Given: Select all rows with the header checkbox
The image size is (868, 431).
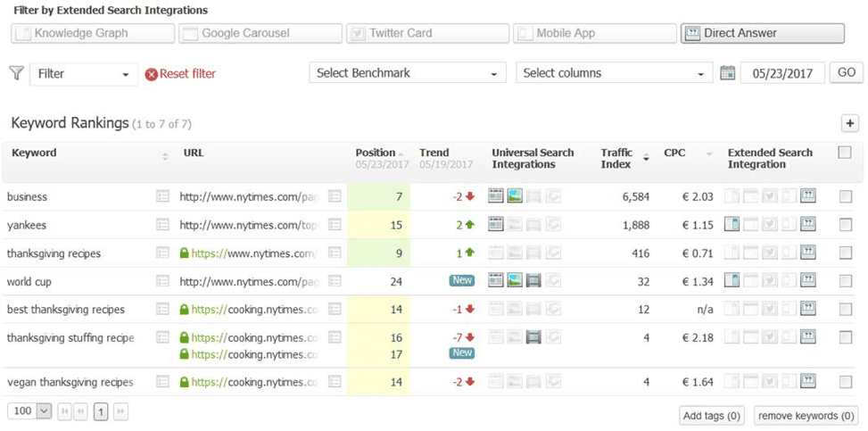Looking at the screenshot, I should (845, 153).
